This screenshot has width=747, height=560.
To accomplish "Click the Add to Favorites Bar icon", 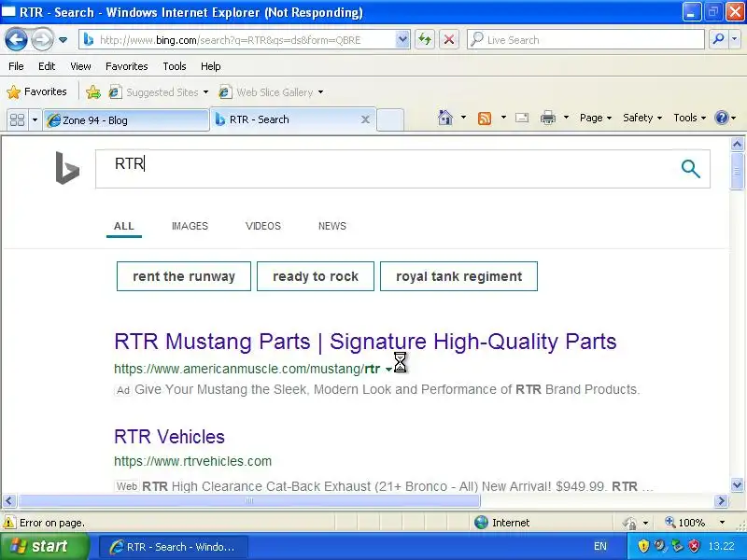I will point(93,91).
